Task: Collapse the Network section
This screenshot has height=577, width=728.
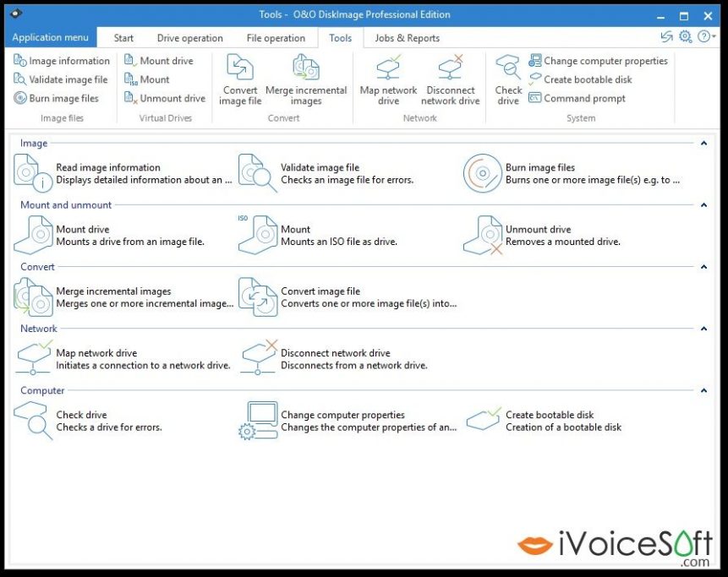Action: (703, 329)
